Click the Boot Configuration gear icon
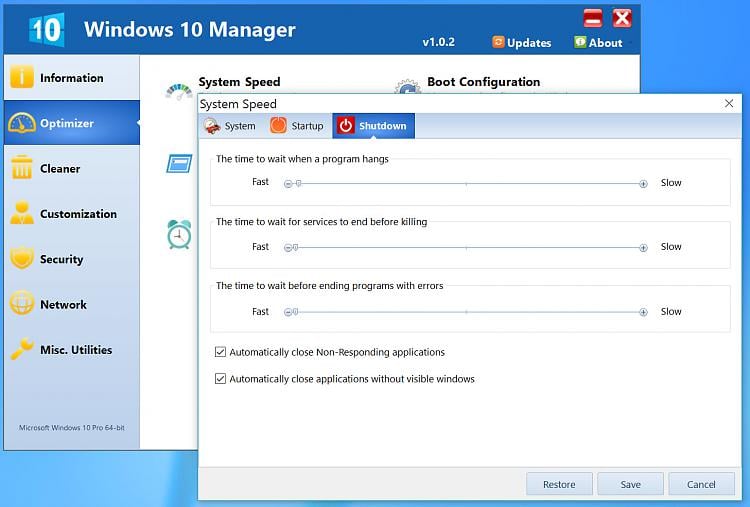Image resolution: width=750 pixels, height=507 pixels. [x=408, y=87]
